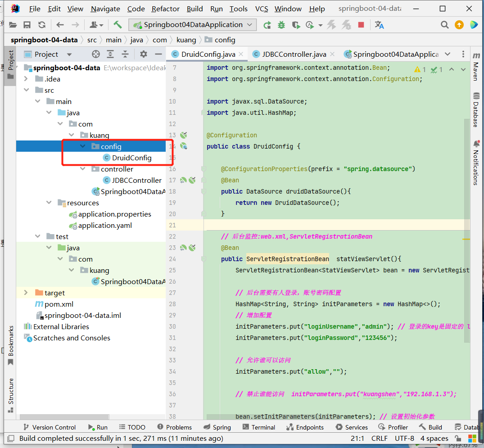Open Search Everywhere magnifier icon

click(444, 25)
